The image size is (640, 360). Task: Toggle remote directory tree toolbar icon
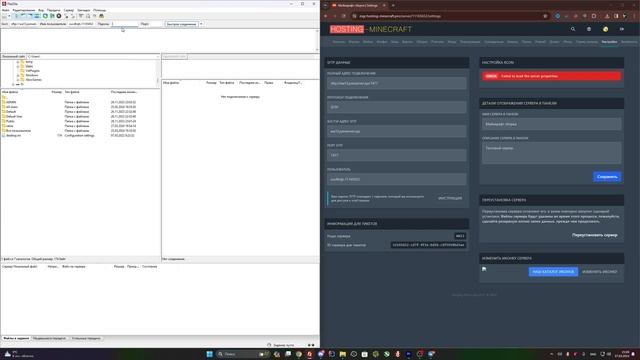point(30,16)
